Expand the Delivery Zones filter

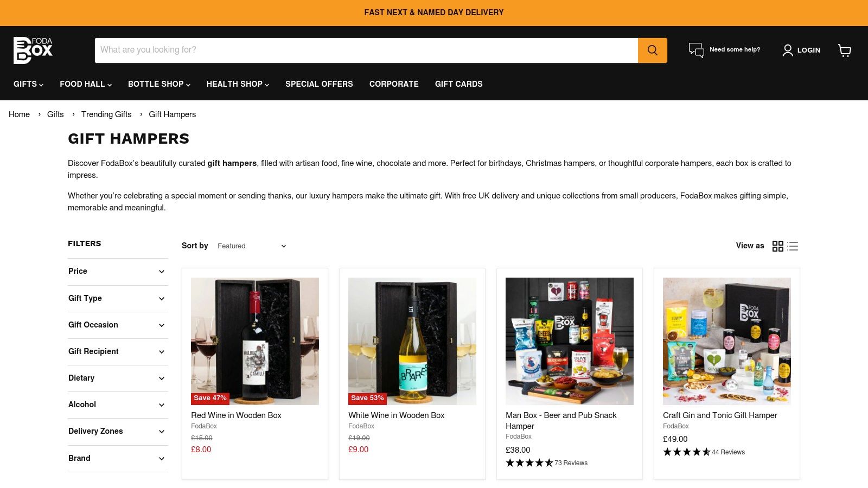[118, 432]
